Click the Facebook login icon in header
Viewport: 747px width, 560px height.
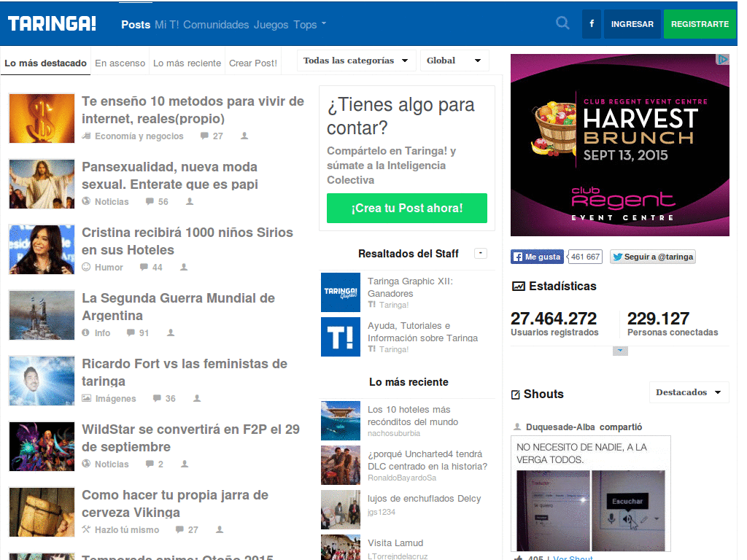592,24
